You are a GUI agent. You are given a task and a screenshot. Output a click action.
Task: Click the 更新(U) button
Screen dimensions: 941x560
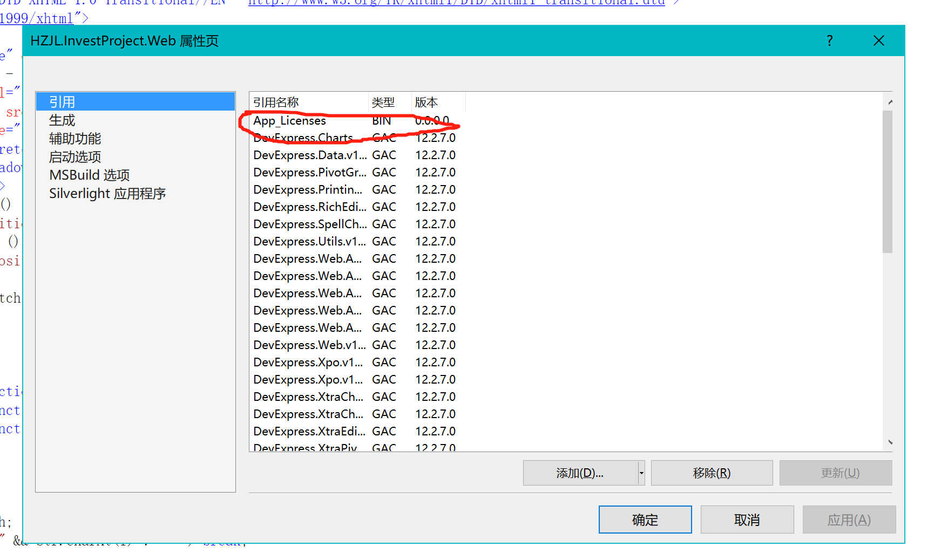[835, 473]
